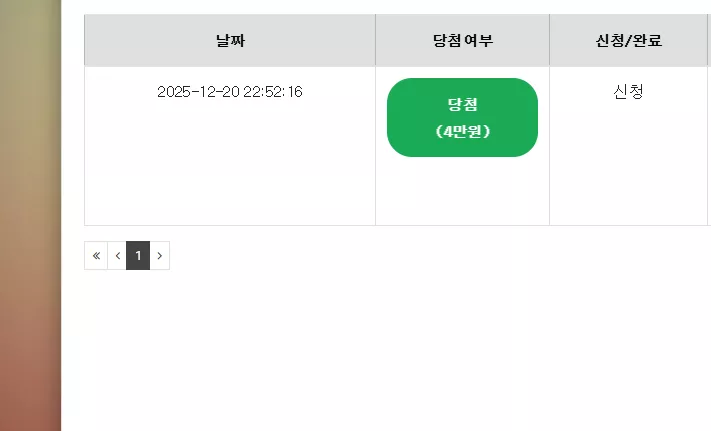The height and width of the screenshot is (431, 711).
Task: Click the 신청 status text in the row
Action: (628, 92)
